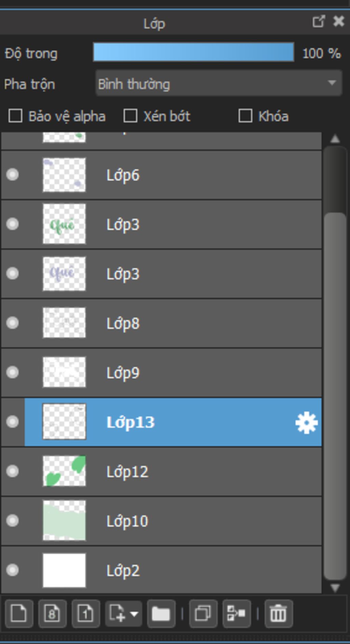The height and width of the screenshot is (644, 350).
Task: Click the Lớp9 layer thumbnail
Action: click(x=64, y=372)
